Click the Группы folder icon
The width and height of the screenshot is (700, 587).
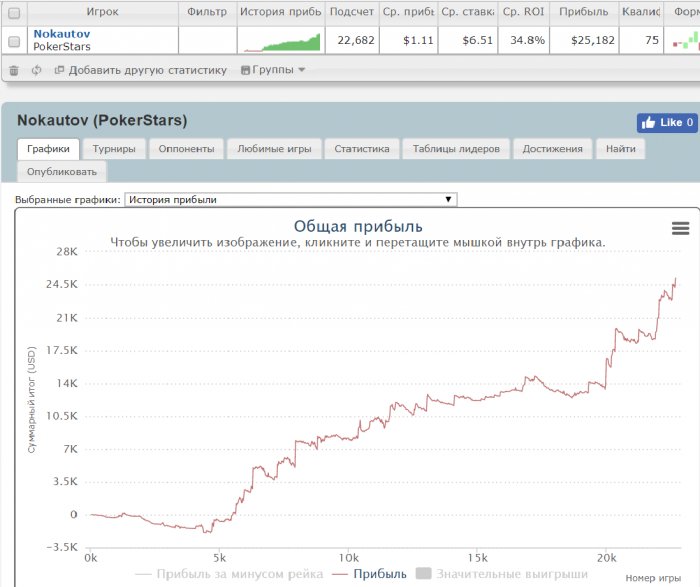pos(246,70)
